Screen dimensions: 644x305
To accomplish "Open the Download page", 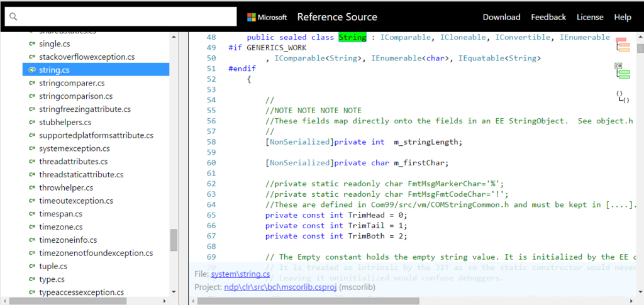I will 501,17.
